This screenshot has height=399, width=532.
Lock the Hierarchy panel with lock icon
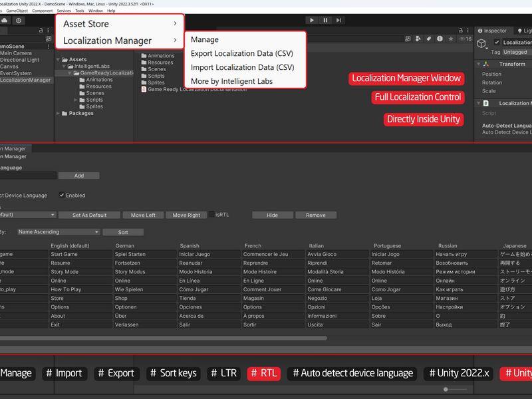pos(41,30)
